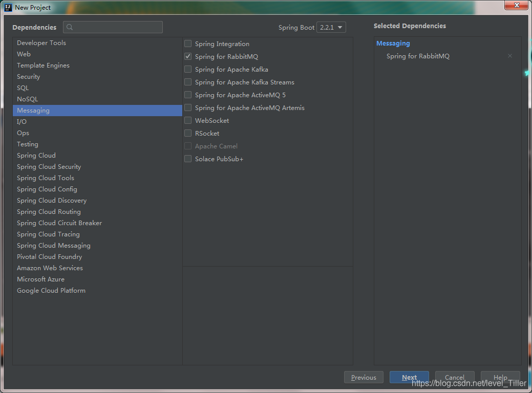The image size is (532, 393).
Task: Click Spring for RabbitMQ in Selected Dependencies
Action: [418, 56]
